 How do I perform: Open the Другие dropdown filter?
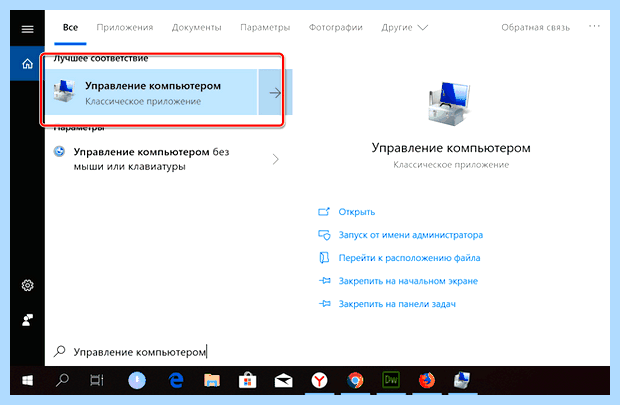404,27
